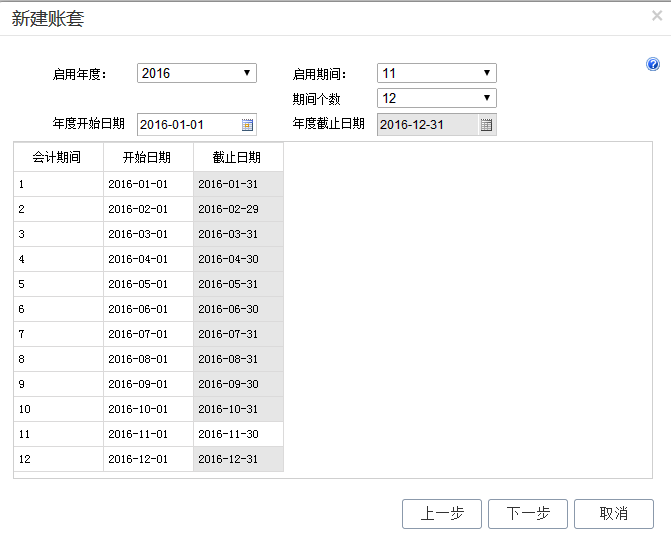Select accounting period row 6
The image size is (671, 537).
point(57,309)
